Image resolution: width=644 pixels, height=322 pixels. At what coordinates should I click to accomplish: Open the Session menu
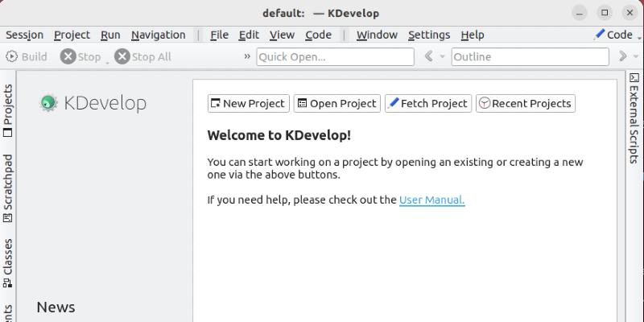tap(24, 35)
